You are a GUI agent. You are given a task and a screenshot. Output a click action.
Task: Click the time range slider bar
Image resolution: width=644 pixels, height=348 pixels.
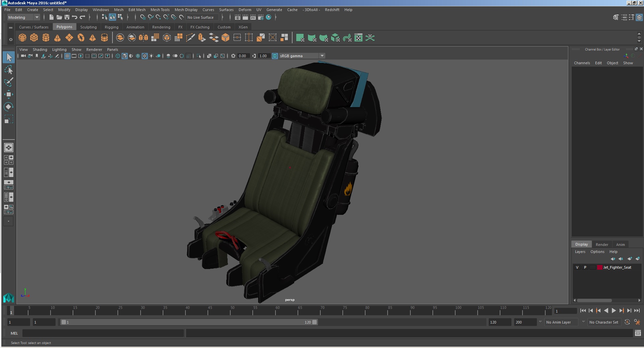[x=189, y=322]
